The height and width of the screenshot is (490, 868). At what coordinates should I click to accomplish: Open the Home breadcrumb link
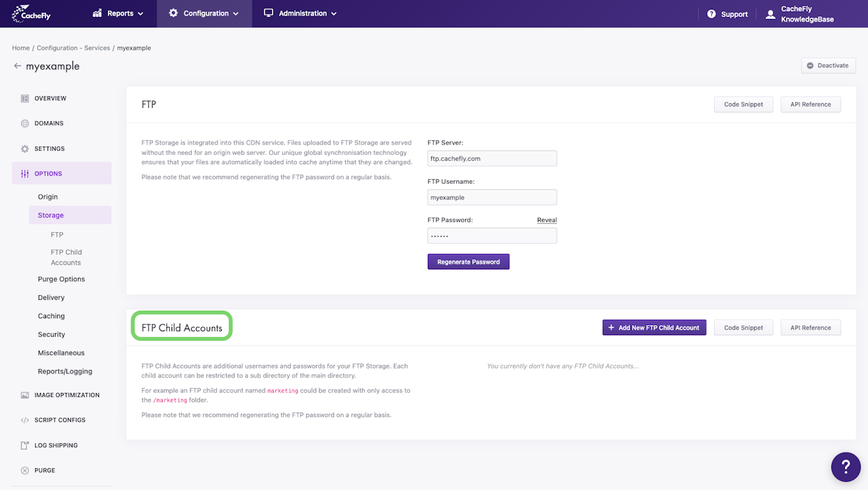click(20, 48)
